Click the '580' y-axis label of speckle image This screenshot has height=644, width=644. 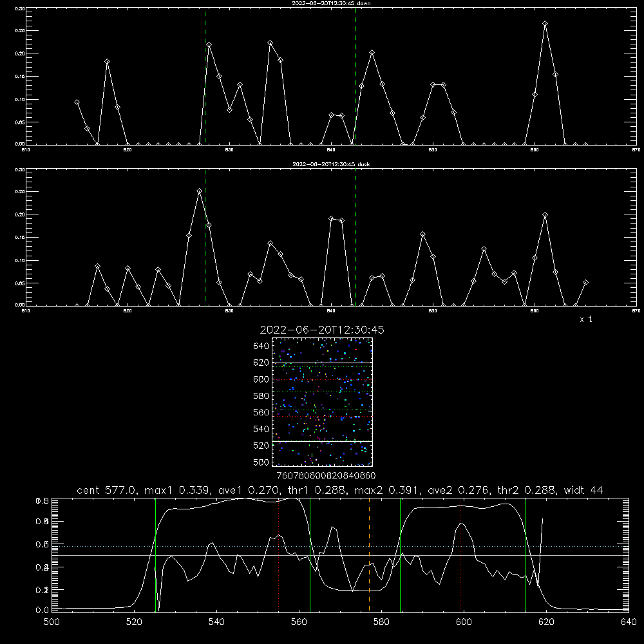click(261, 396)
